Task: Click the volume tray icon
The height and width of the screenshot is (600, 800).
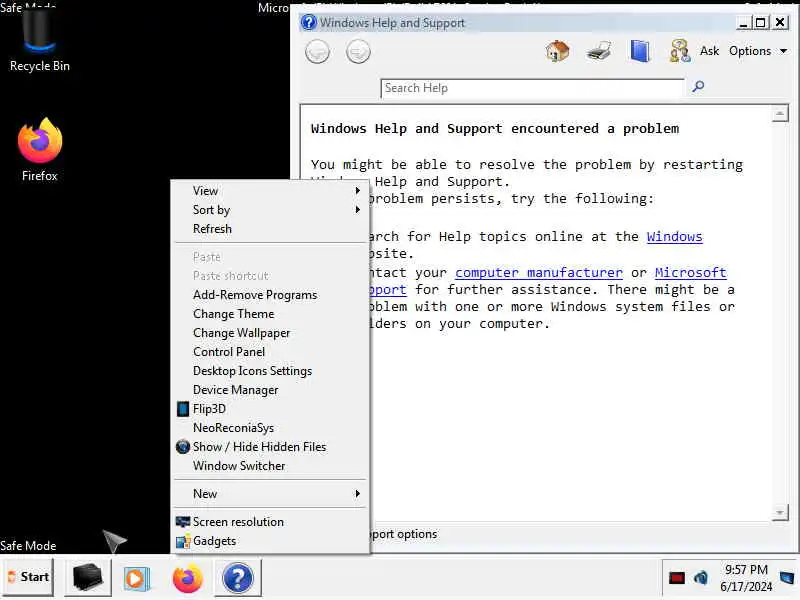Action: (x=701, y=578)
